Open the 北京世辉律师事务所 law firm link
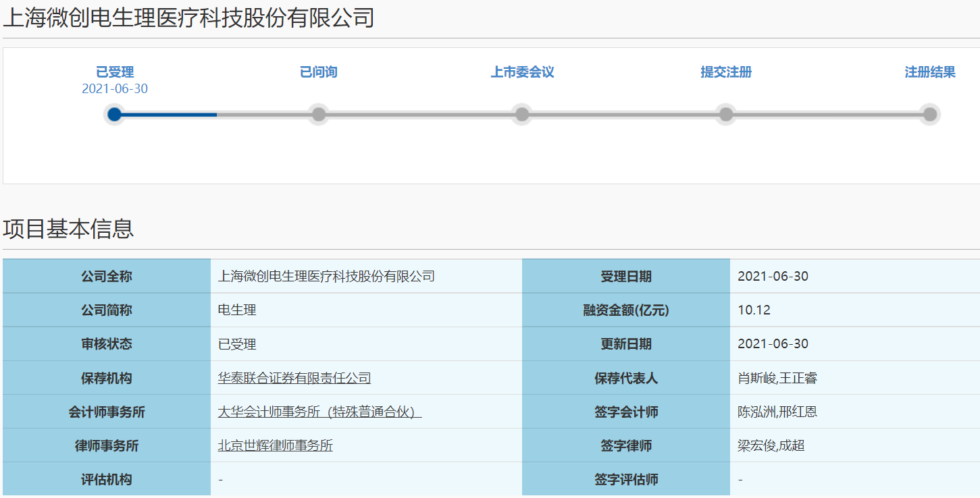Screen dimensions: 980x498 click(x=275, y=445)
